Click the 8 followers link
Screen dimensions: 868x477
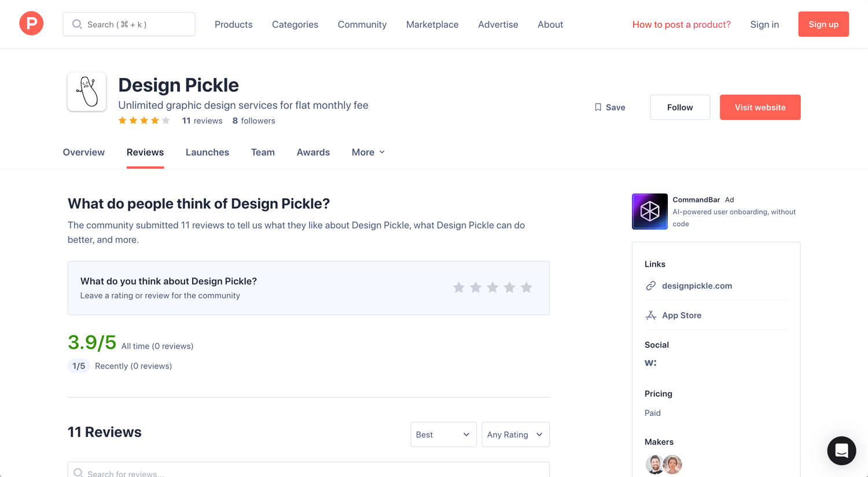254,121
